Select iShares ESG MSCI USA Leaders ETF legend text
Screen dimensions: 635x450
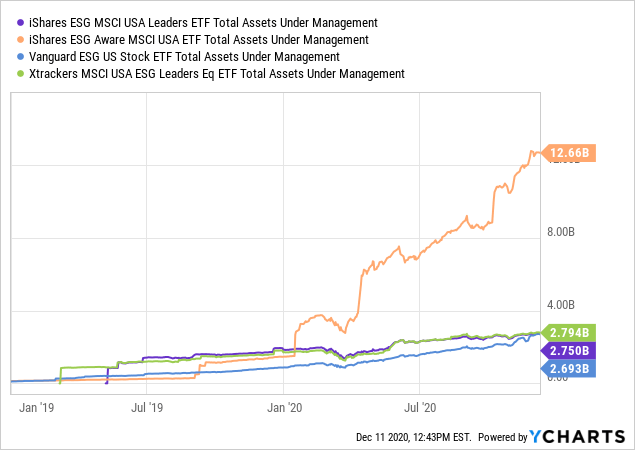[x=203, y=23]
